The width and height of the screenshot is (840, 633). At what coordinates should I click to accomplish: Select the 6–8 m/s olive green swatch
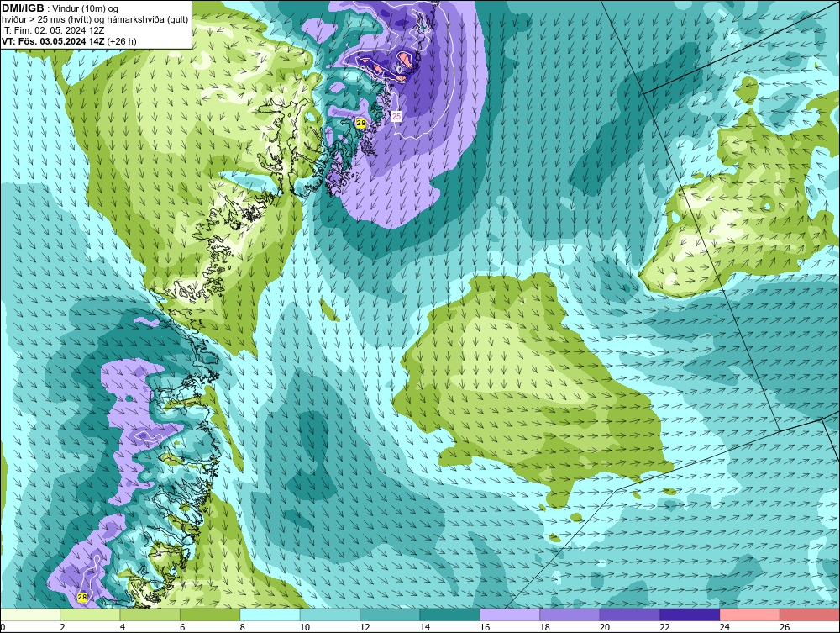210,615
